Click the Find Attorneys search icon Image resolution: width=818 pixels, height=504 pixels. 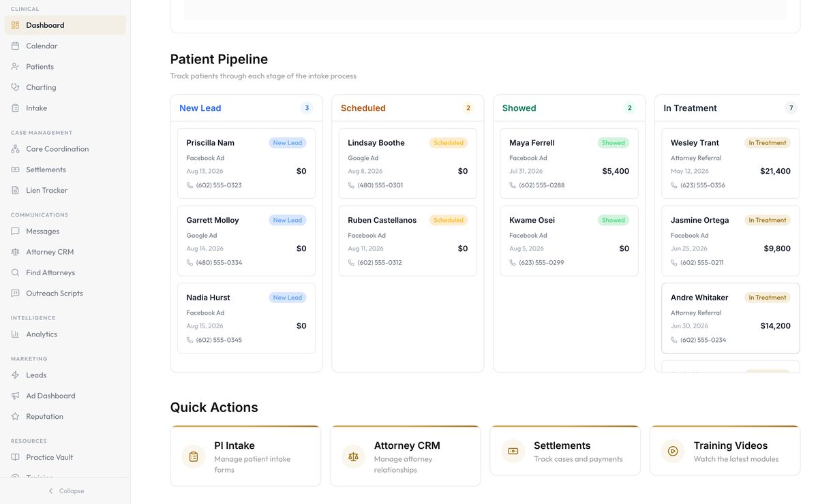(x=16, y=272)
